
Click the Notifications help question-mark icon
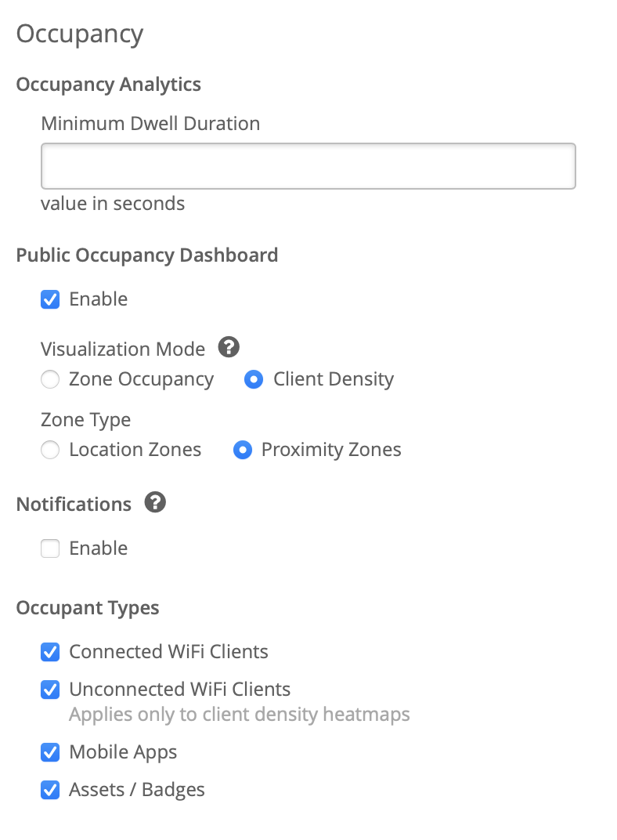click(155, 502)
